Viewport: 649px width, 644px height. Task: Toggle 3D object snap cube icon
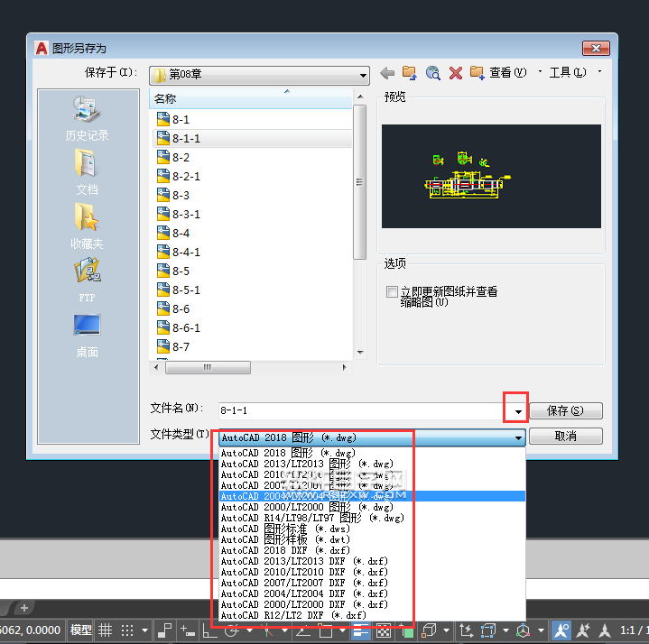click(429, 630)
